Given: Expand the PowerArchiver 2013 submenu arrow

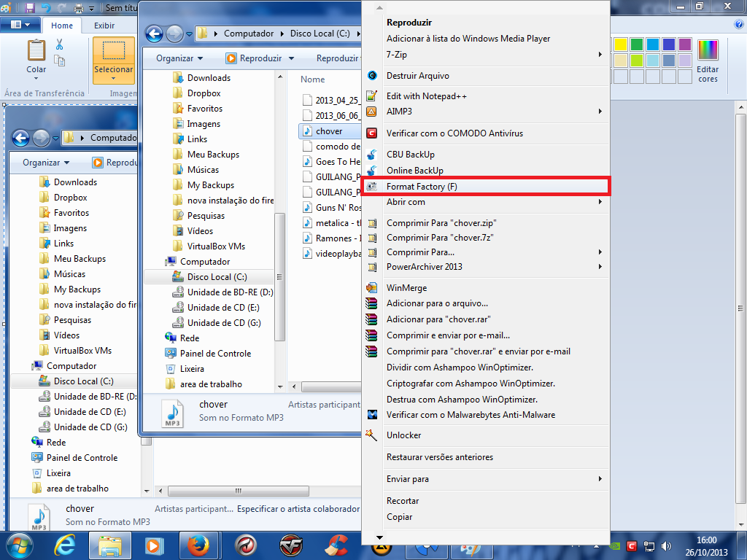Looking at the screenshot, I should click(x=600, y=267).
